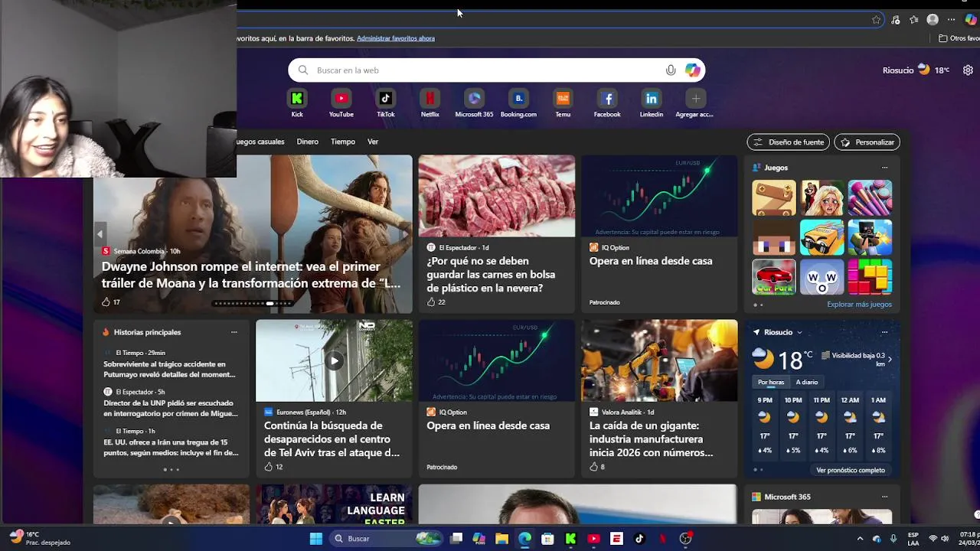Open the Microsoft 365 card options menu
This screenshot has height=551, width=980.
pyautogui.click(x=884, y=497)
